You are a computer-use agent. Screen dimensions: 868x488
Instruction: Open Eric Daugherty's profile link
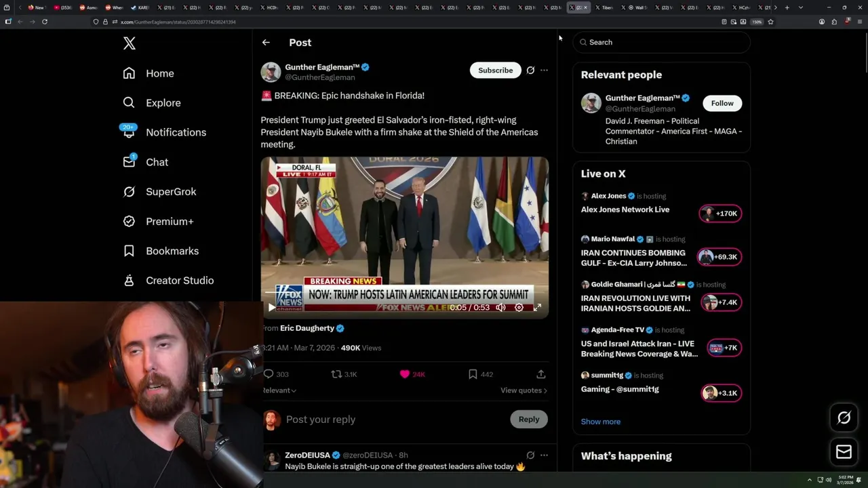(307, 328)
